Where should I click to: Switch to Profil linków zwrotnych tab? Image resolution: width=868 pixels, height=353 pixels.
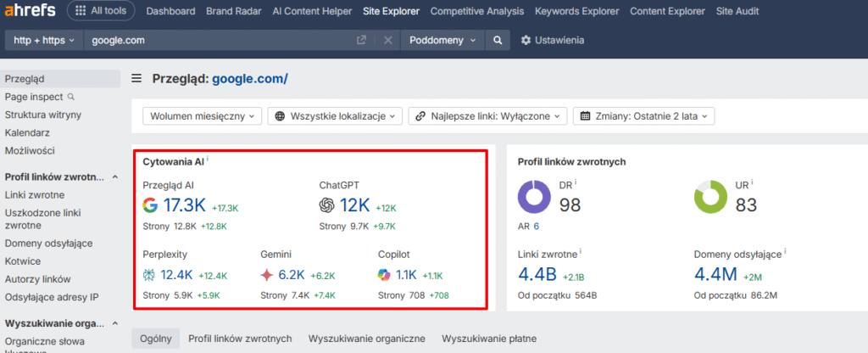(240, 339)
